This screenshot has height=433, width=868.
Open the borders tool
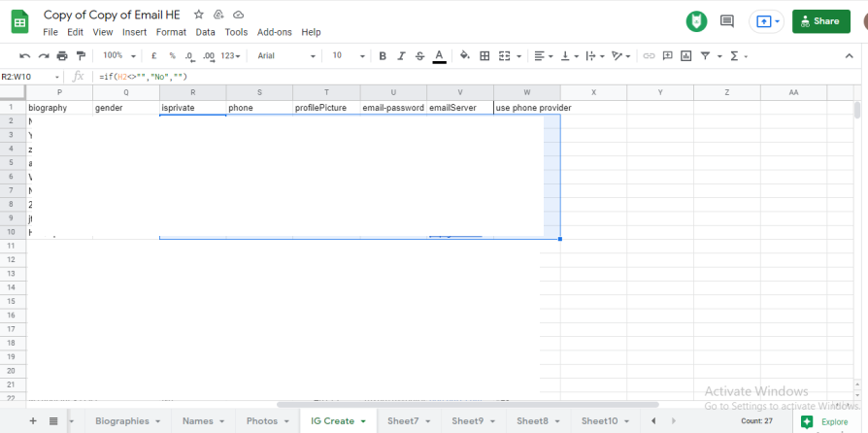(484, 56)
